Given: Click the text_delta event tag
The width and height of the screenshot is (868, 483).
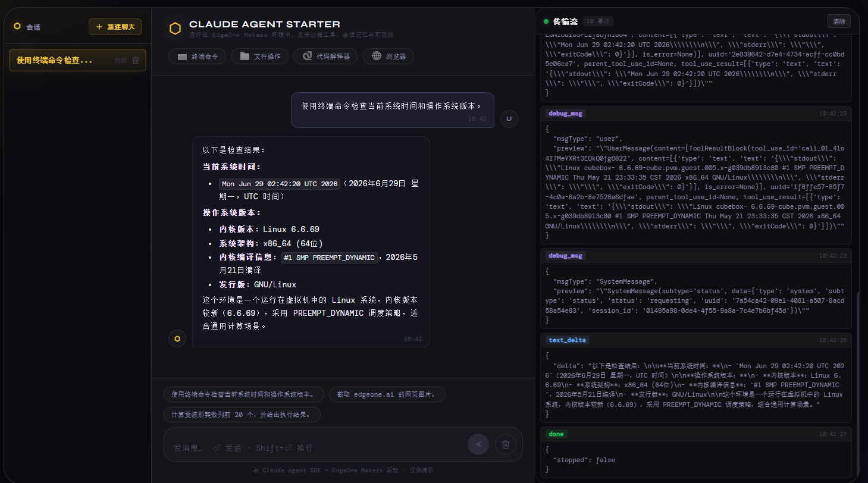Looking at the screenshot, I should pyautogui.click(x=567, y=340).
